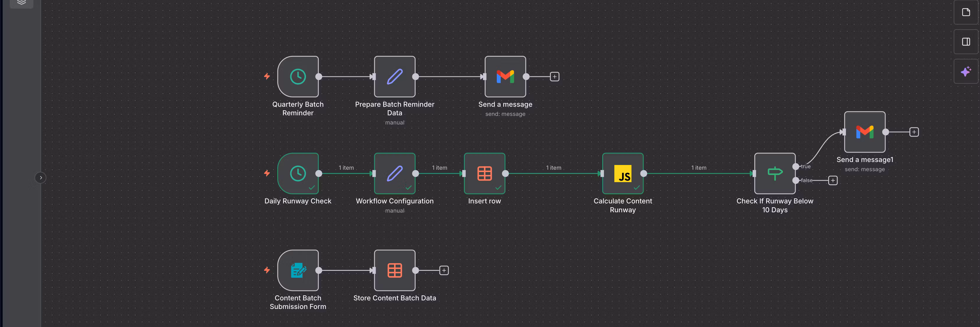Select the Send a message Gmail node
Screen dimensions: 980x327
(x=505, y=77)
